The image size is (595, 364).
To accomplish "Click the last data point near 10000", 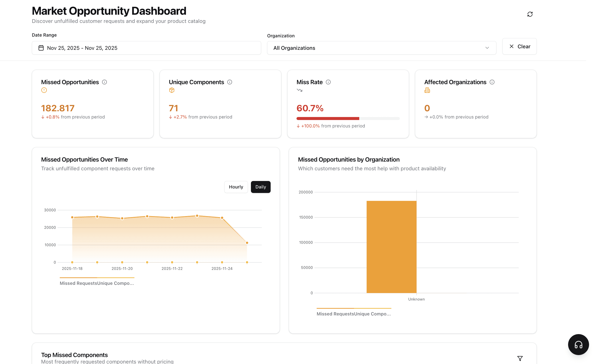I will (x=247, y=243).
